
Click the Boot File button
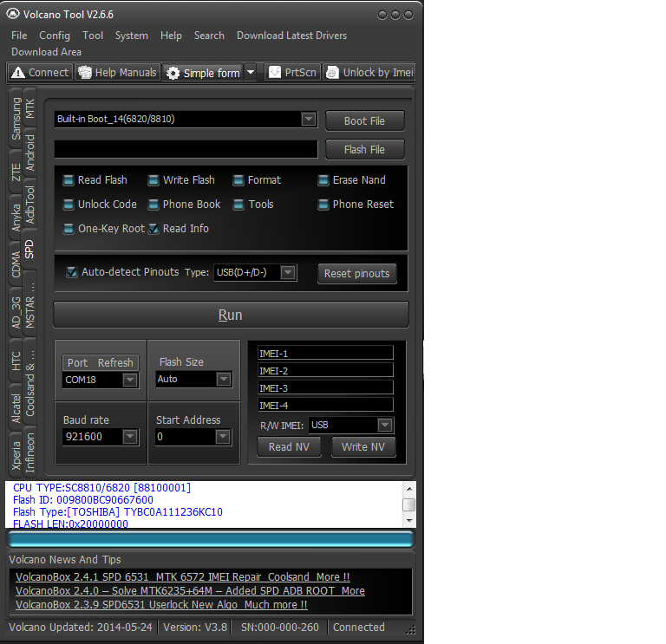pyautogui.click(x=364, y=121)
